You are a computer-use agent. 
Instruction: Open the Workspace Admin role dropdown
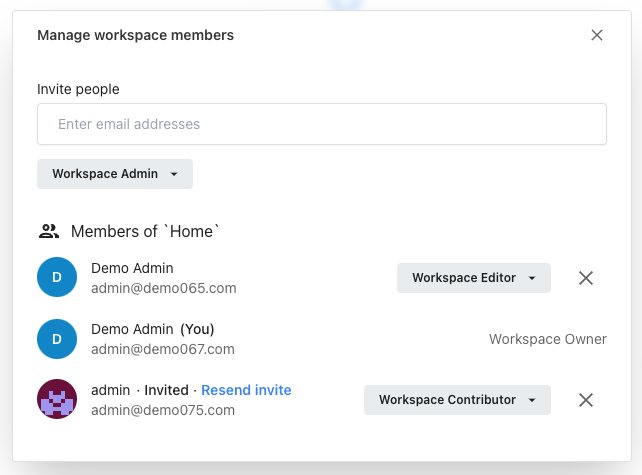(115, 174)
